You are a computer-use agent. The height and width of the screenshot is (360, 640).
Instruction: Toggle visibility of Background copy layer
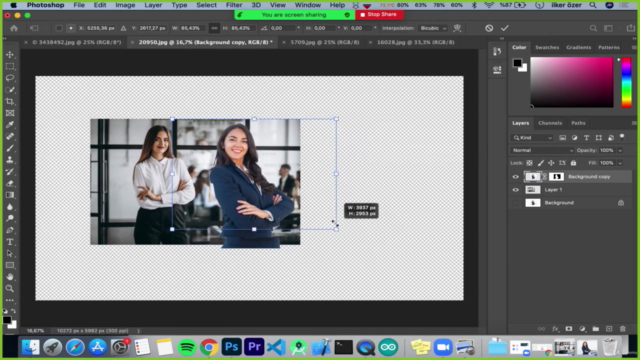point(516,177)
